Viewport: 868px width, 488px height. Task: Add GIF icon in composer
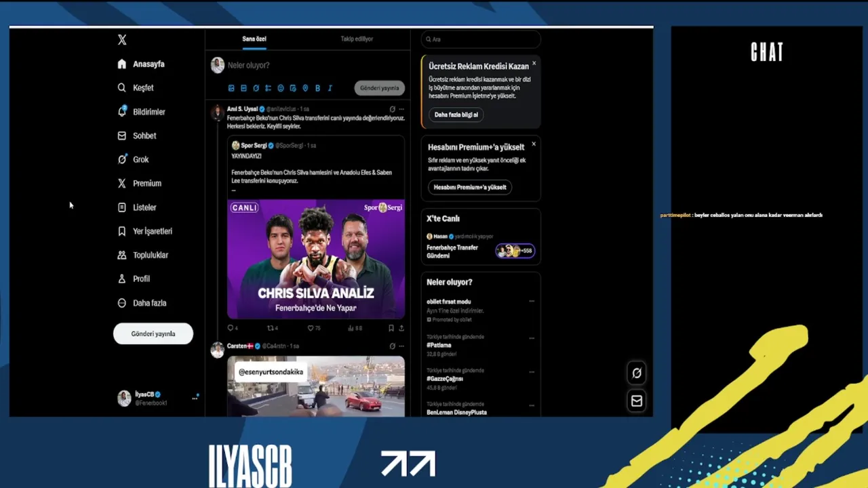point(243,88)
